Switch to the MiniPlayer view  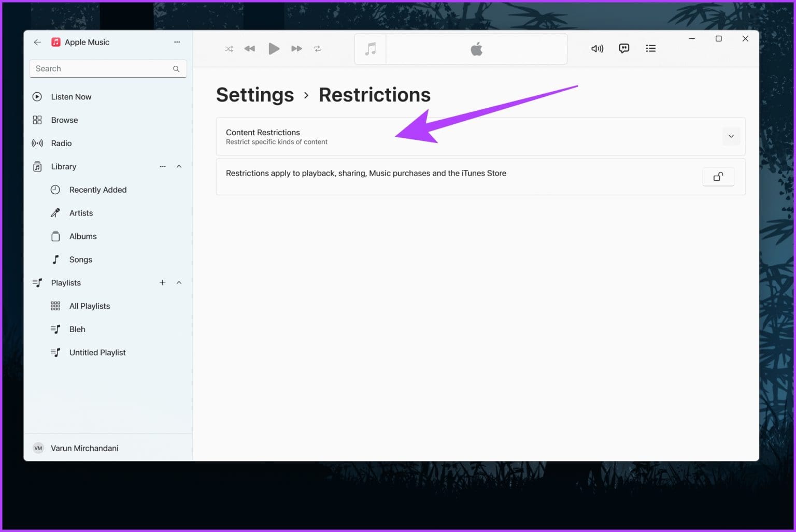coord(370,49)
